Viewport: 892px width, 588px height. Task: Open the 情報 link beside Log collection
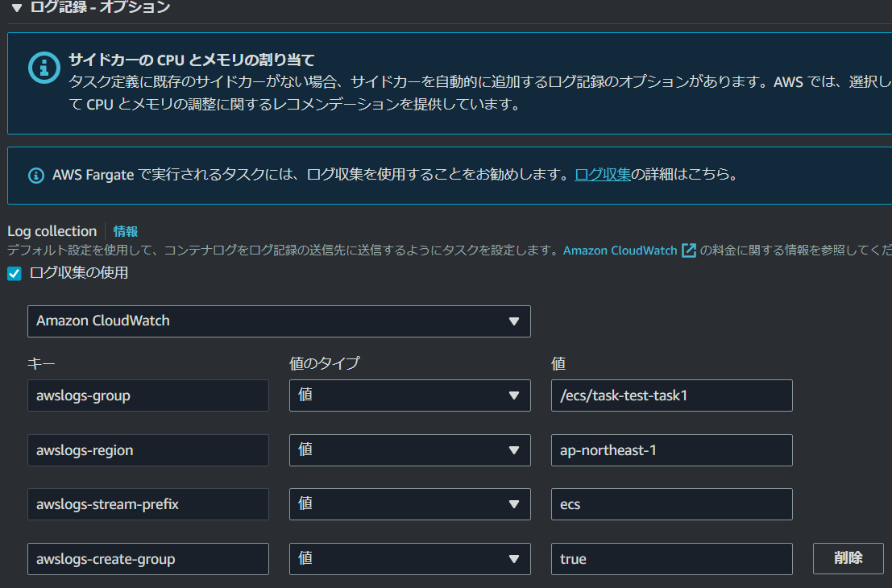[x=125, y=231]
